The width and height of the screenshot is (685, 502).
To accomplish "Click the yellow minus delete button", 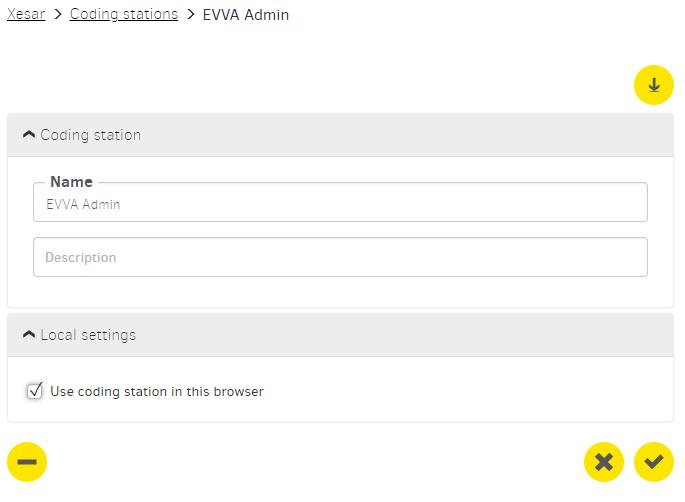I will coord(27,462).
